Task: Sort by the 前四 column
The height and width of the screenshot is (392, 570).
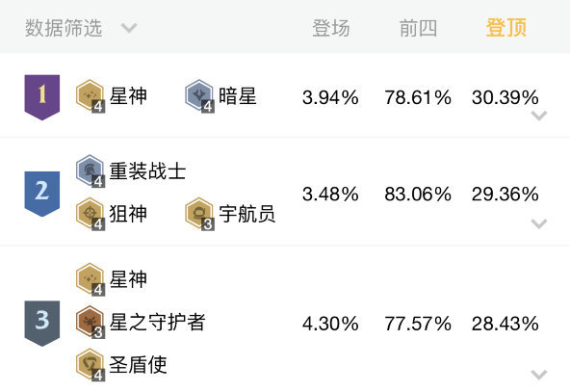Action: (x=418, y=28)
